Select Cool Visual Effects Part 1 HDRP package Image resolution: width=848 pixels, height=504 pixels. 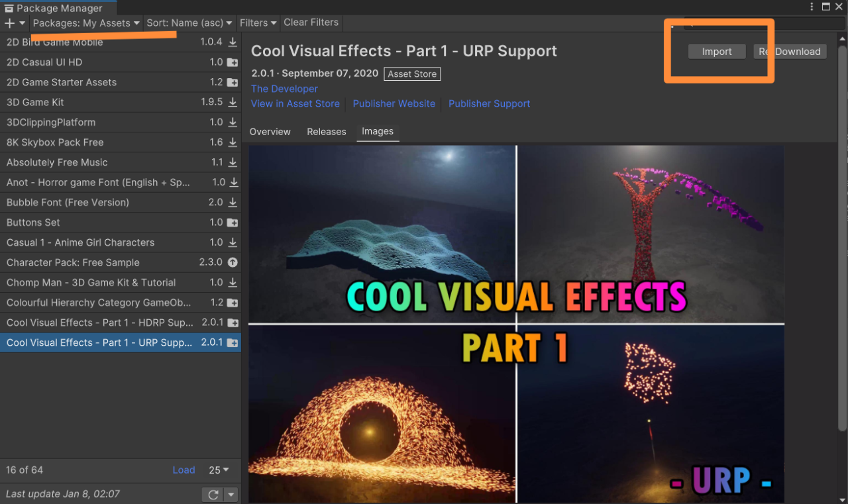coord(121,323)
